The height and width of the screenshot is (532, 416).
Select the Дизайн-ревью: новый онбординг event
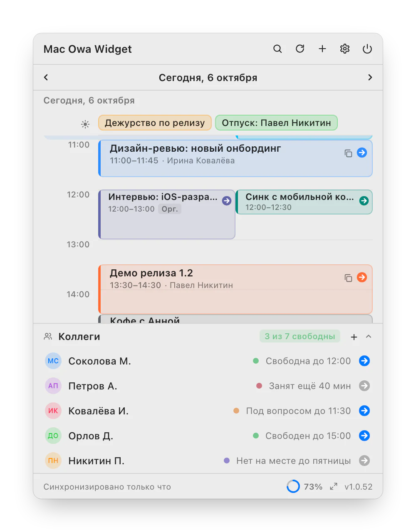coord(235,158)
